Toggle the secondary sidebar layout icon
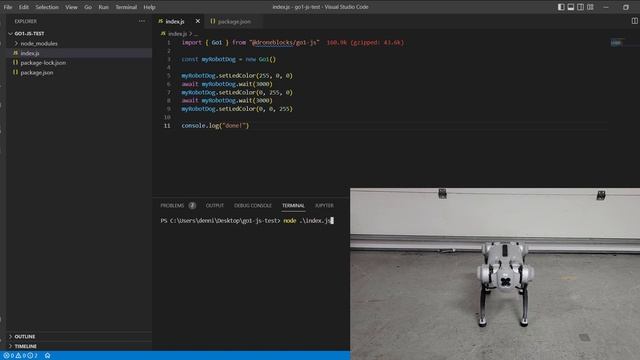Image resolution: width=640 pixels, height=360 pixels. pyautogui.click(x=580, y=7)
